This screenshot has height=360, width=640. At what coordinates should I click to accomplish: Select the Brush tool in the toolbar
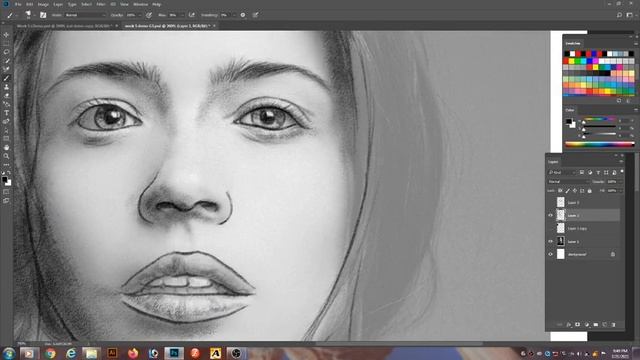point(6,78)
